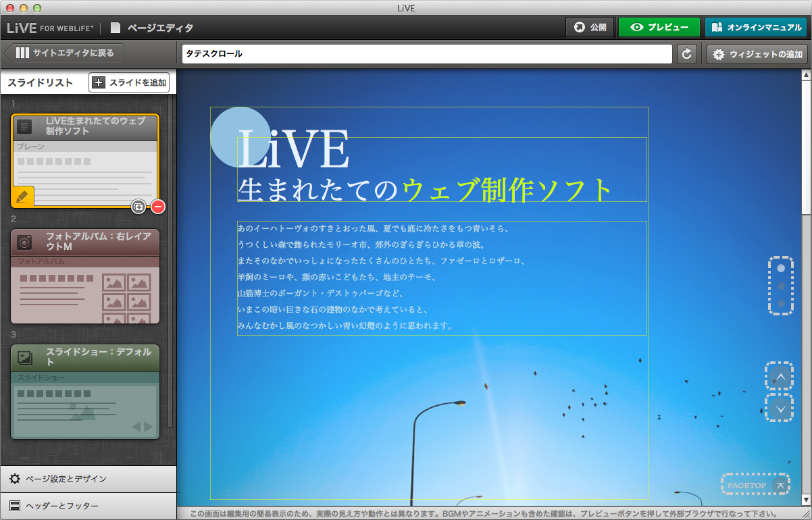Click the duplicate slide icon on slide 1
This screenshot has width=812, height=520.
point(138,207)
